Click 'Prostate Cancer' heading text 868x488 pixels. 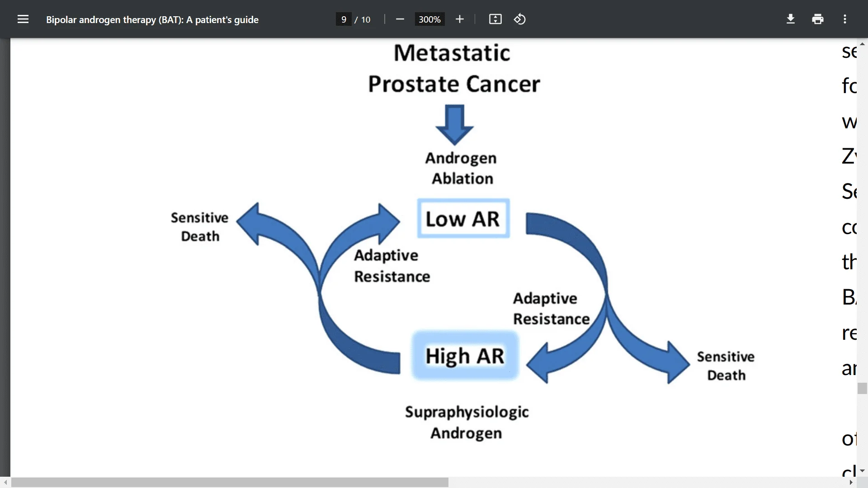point(454,84)
